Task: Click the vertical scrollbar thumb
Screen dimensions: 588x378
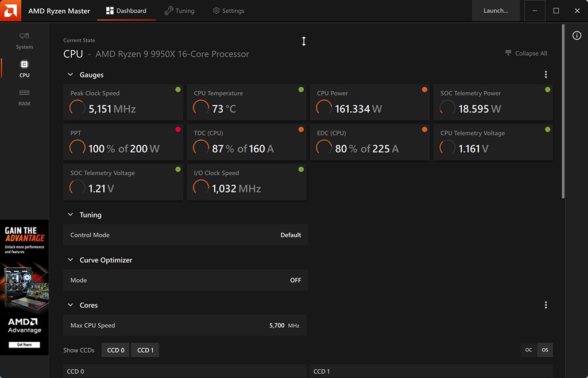Action: tap(563, 111)
